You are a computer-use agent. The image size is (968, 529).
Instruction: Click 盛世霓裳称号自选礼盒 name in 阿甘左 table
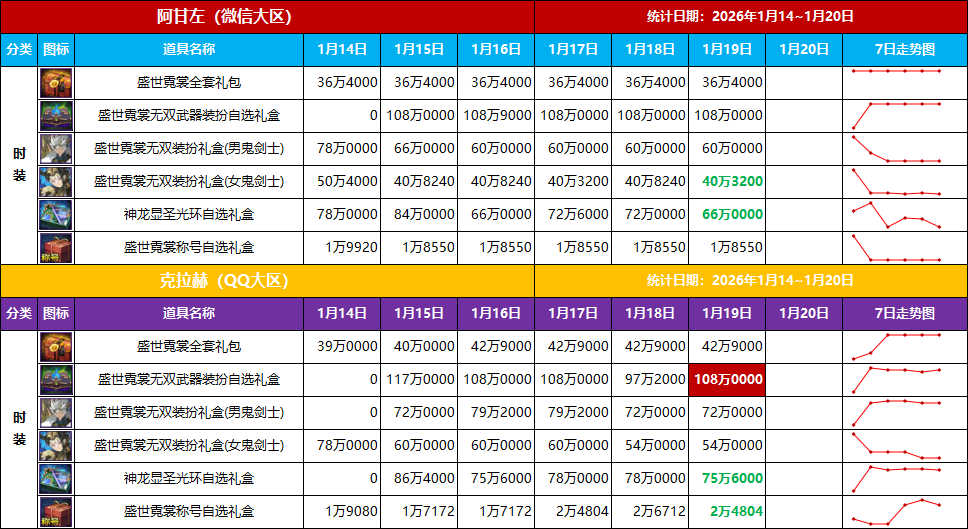pos(189,248)
